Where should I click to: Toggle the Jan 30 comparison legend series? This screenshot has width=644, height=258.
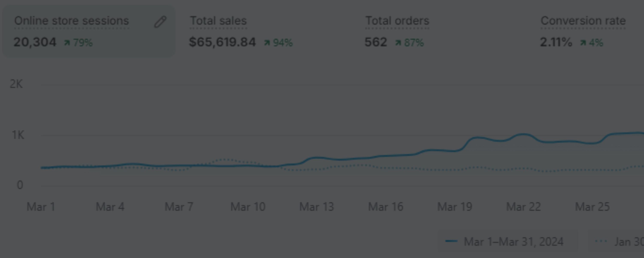[x=629, y=242]
